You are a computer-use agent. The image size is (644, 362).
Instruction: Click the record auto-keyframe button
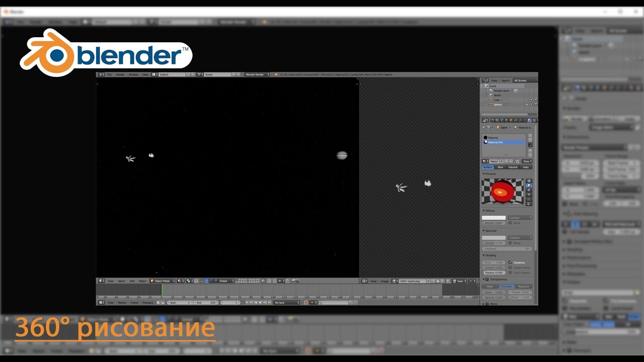[x=305, y=303]
